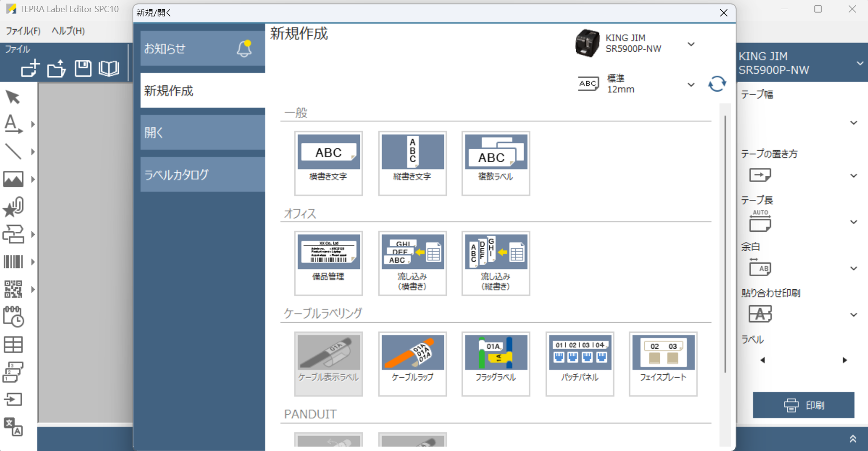The image size is (868, 451).
Task: Click the data import tool icon
Action: tap(13, 399)
